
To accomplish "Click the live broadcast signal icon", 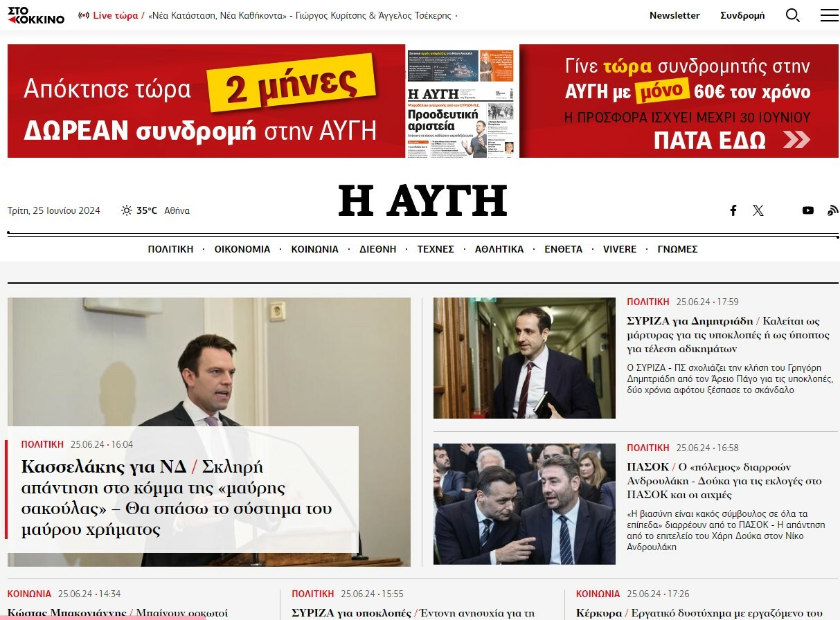I will click(x=84, y=15).
